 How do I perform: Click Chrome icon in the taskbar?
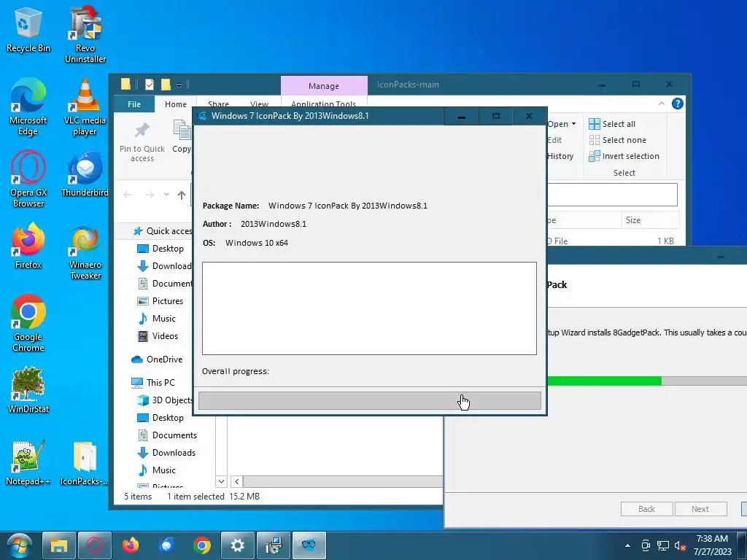[202, 545]
